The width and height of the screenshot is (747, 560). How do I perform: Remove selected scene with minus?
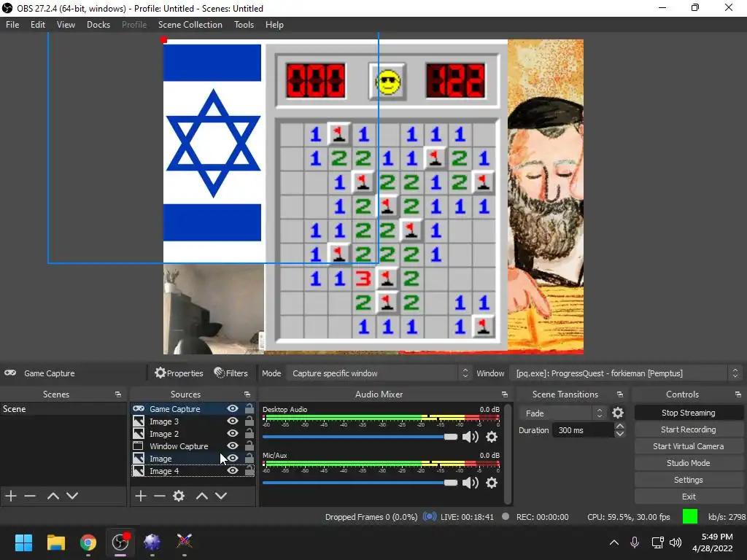30,496
